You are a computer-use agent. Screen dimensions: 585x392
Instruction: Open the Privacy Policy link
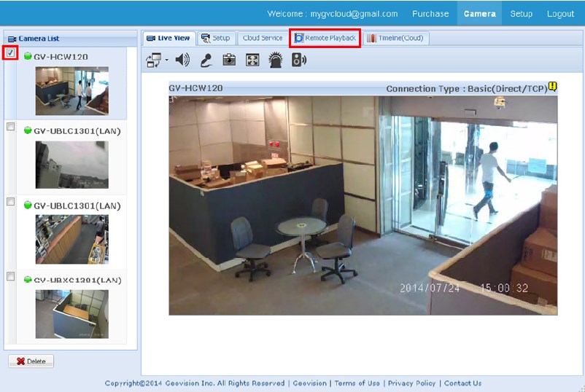[411, 383]
